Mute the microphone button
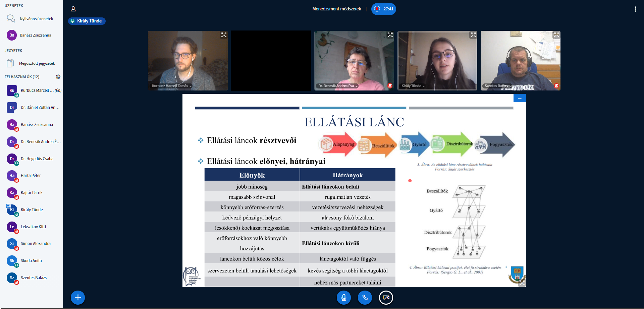Screen dimensions: 644x309 tap(343, 297)
